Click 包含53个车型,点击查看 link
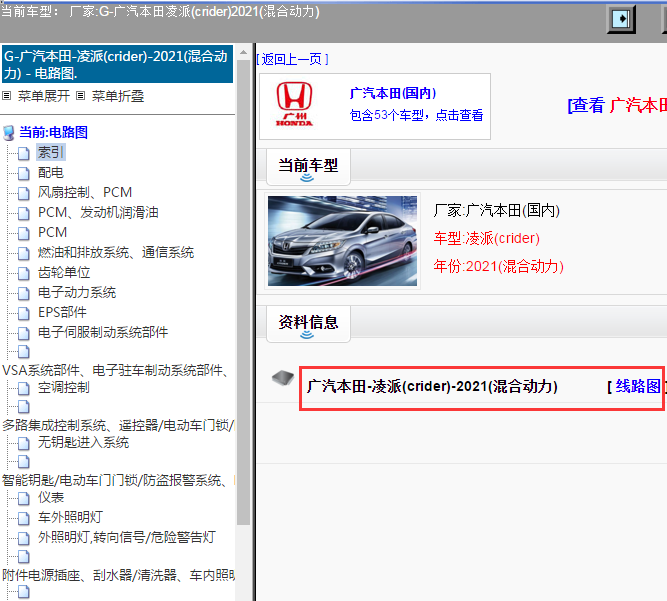This screenshot has height=601, width=667. [x=416, y=115]
